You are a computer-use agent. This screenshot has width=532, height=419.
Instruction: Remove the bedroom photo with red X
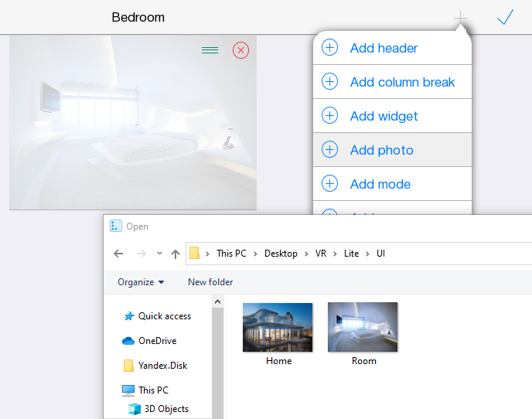coord(241,50)
